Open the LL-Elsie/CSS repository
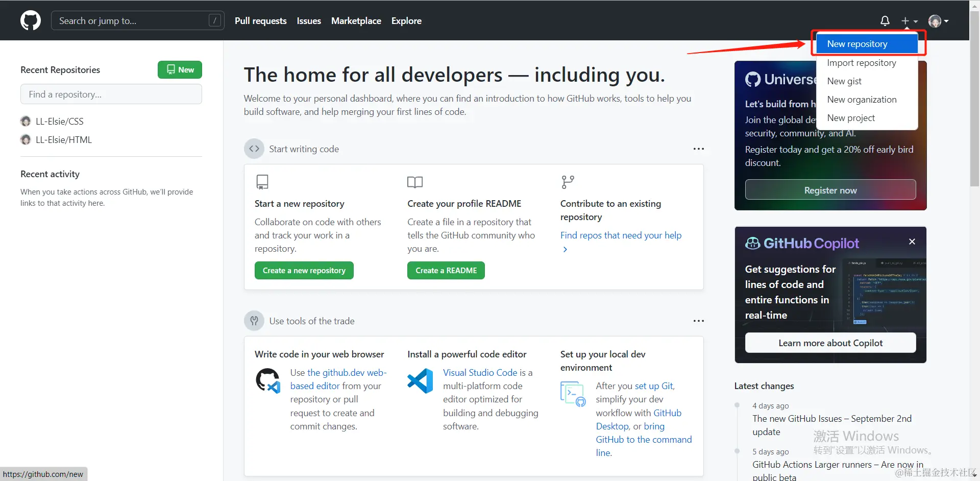The width and height of the screenshot is (980, 481). click(60, 121)
